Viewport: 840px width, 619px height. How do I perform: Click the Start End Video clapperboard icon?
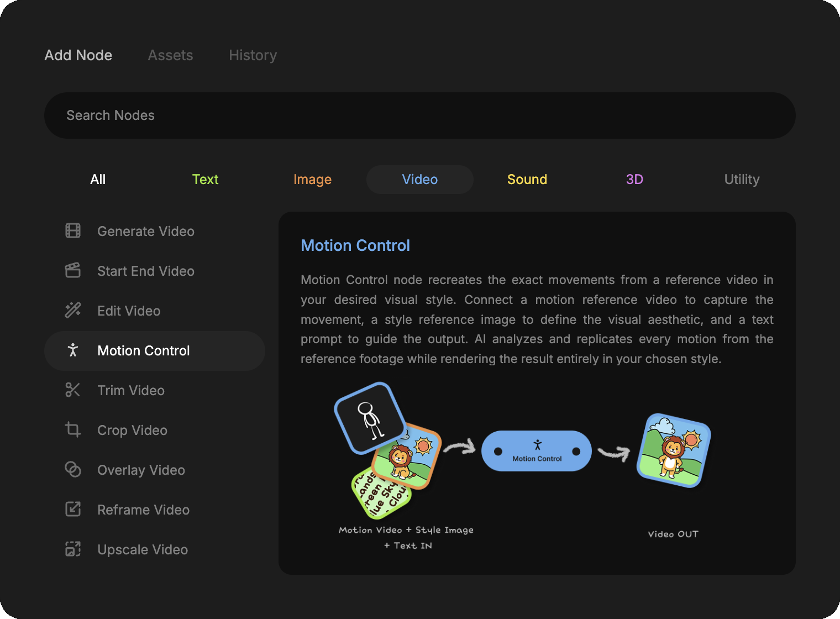click(73, 271)
